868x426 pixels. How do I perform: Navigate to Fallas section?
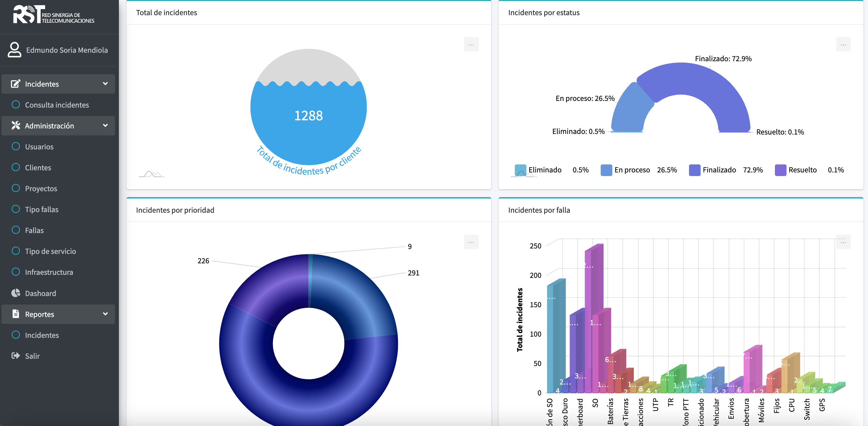click(34, 230)
